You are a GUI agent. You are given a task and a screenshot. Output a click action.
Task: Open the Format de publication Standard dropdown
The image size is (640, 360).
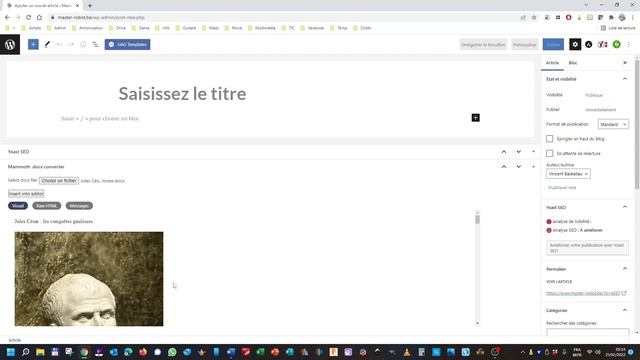tap(613, 124)
